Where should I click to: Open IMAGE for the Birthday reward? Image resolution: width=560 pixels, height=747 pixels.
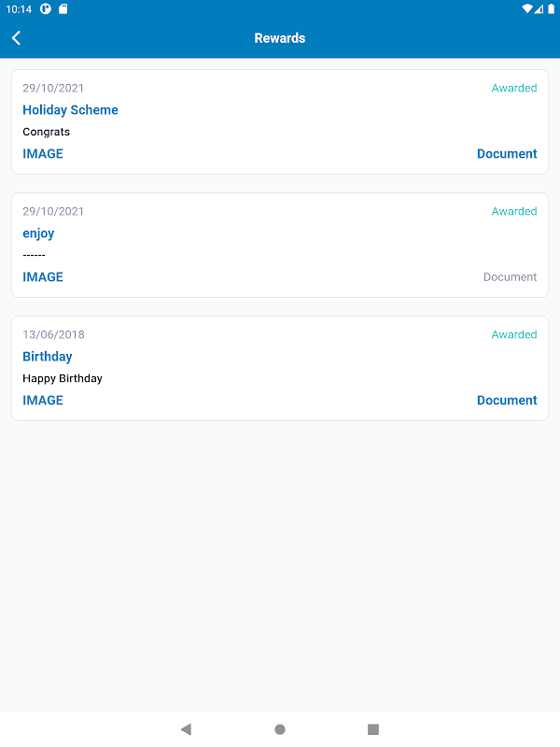pos(43,401)
